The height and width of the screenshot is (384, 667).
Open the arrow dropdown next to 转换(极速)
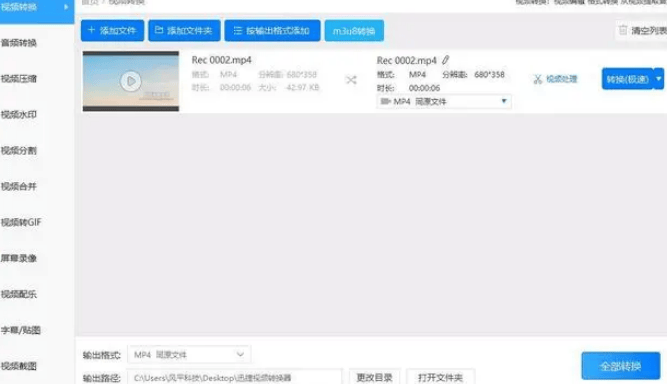click(x=658, y=79)
